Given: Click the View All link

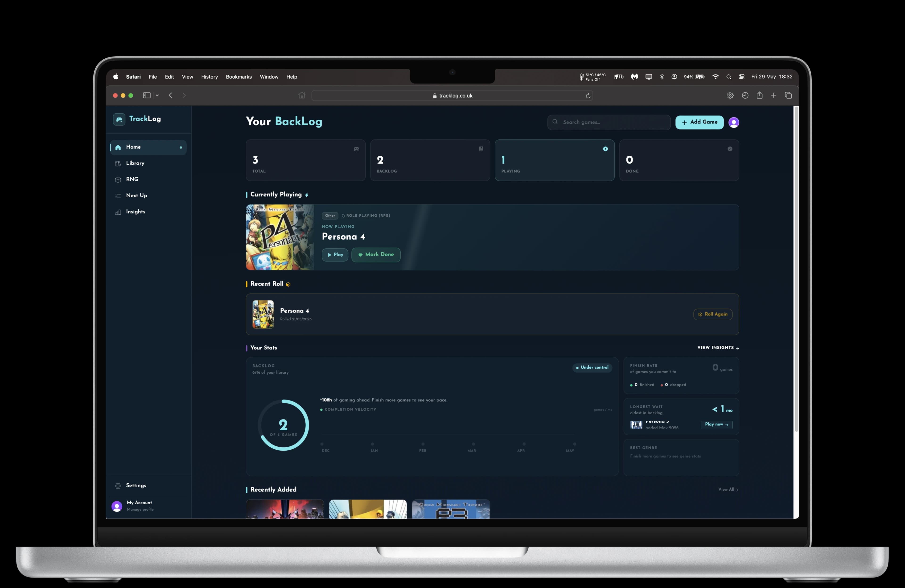Looking at the screenshot, I should pyautogui.click(x=728, y=490).
